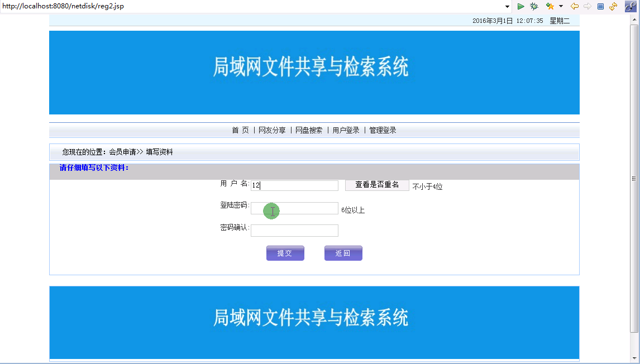The image size is (640, 364).
Task: Focus the 密码确认 input field
Action: 294,230
